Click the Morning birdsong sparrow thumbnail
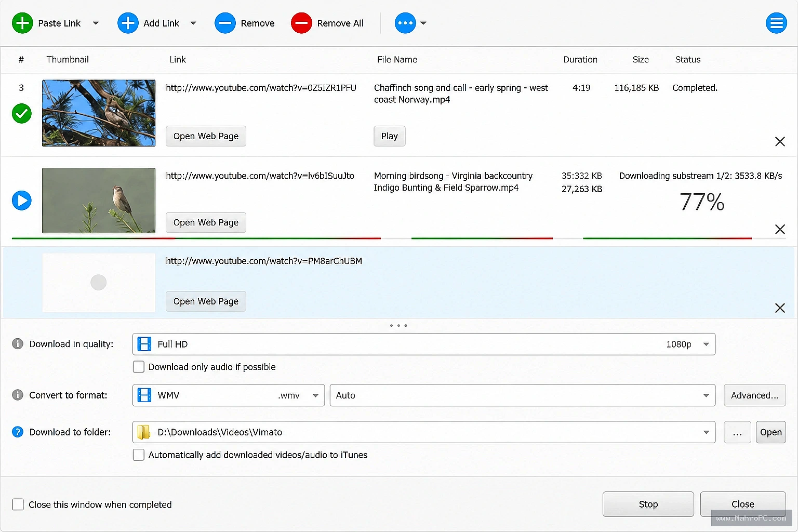798x532 pixels. [x=99, y=200]
